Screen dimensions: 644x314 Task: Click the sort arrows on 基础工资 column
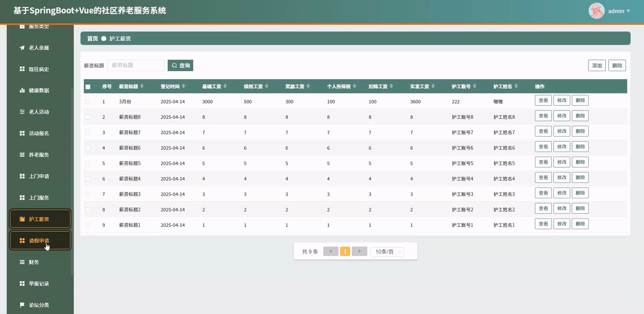225,86
